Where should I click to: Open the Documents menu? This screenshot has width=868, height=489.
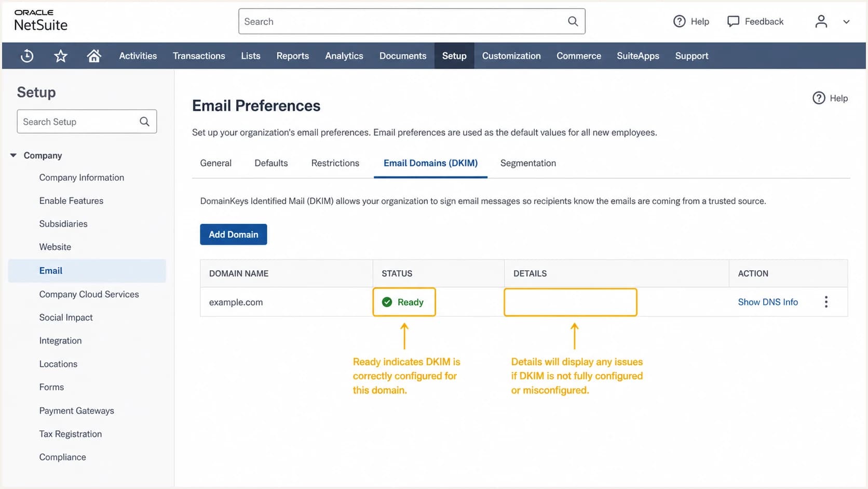[403, 56]
